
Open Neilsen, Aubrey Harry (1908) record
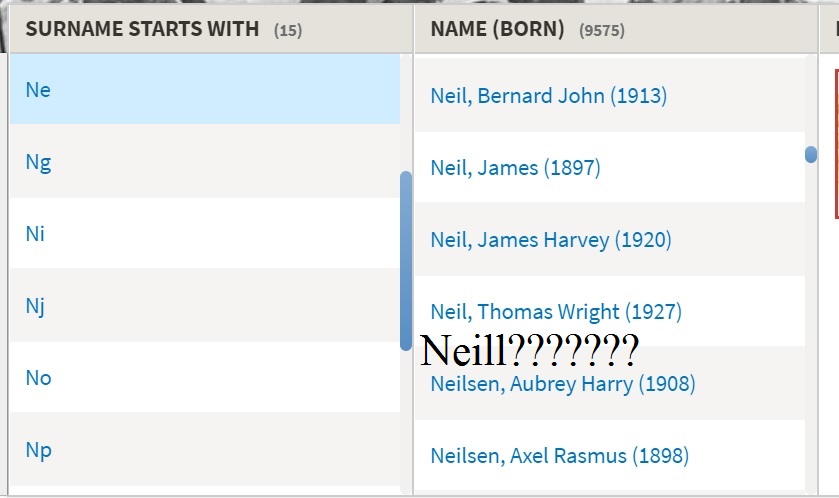pos(562,384)
